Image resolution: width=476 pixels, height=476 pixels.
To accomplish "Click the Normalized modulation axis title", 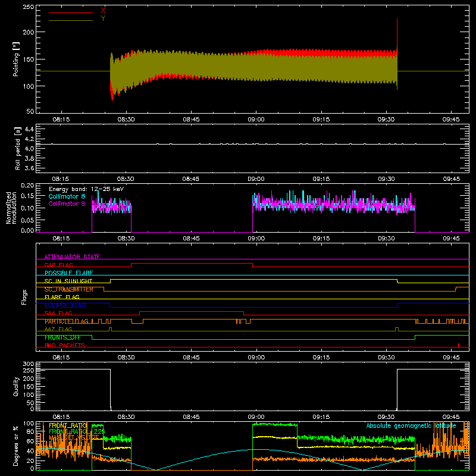I will (11, 208).
